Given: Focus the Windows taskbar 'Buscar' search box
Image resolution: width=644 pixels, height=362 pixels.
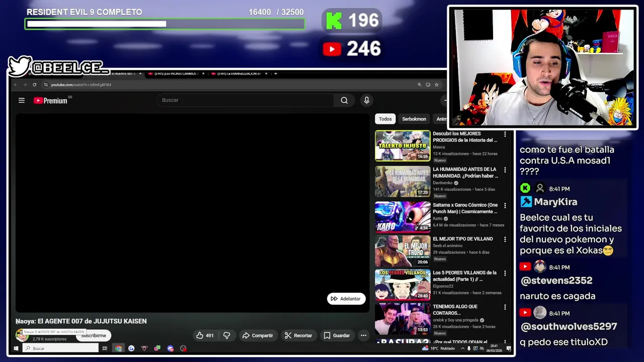Looking at the screenshot, I should 60,348.
